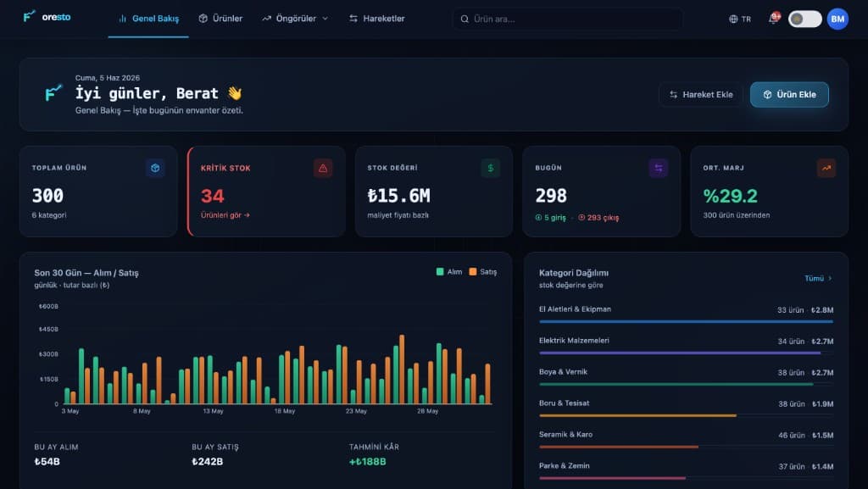
Task: Click the Stok Değeri dollar icon
Action: [491, 168]
